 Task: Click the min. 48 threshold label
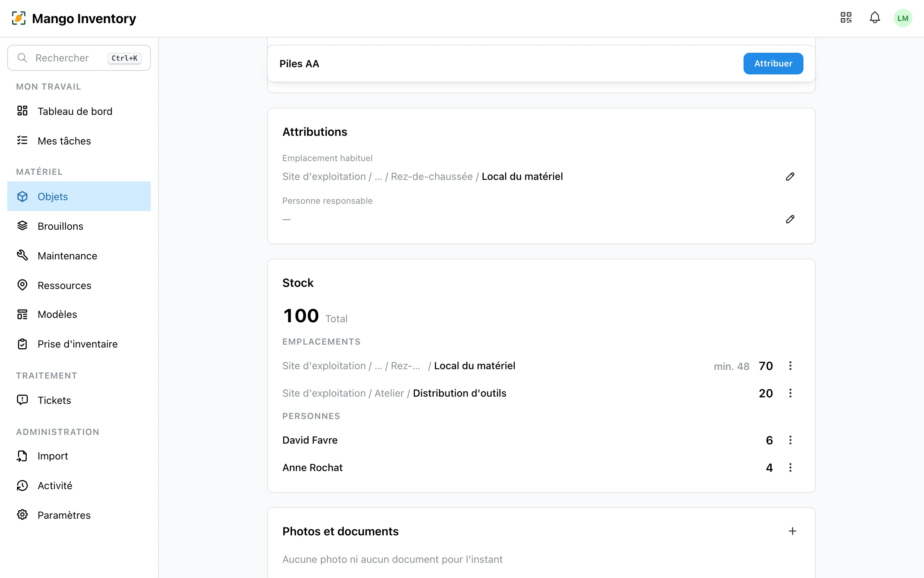pyautogui.click(x=731, y=366)
